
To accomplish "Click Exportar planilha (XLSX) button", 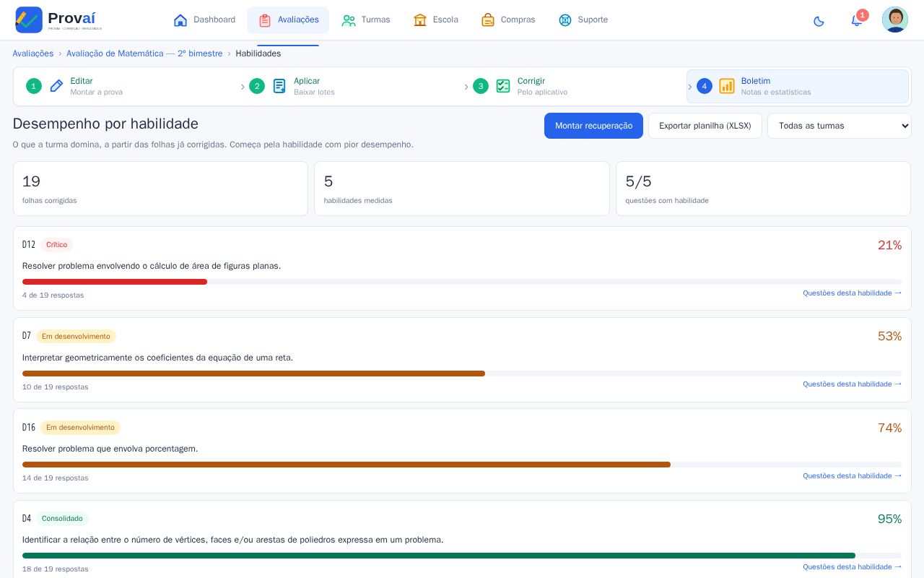I will (705, 126).
